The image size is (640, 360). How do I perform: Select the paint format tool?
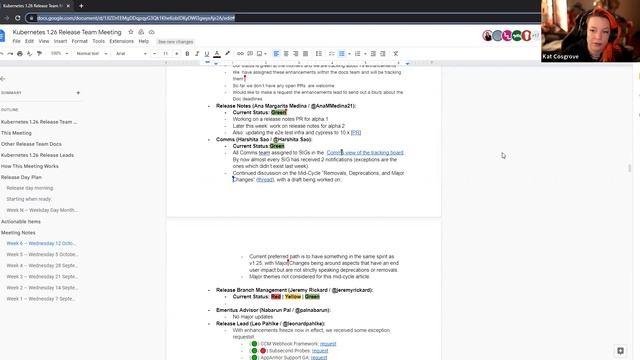(x=39, y=53)
